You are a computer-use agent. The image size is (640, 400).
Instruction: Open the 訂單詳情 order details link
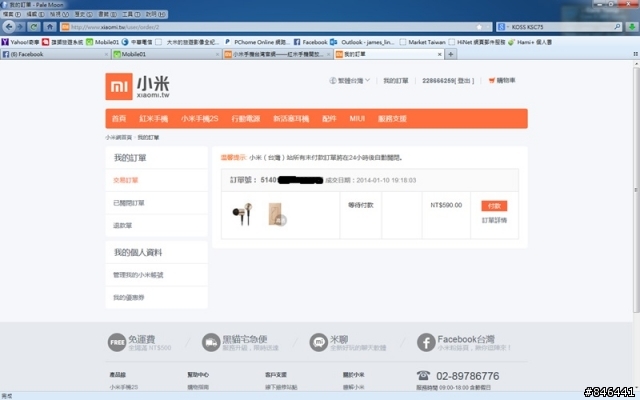pos(494,220)
